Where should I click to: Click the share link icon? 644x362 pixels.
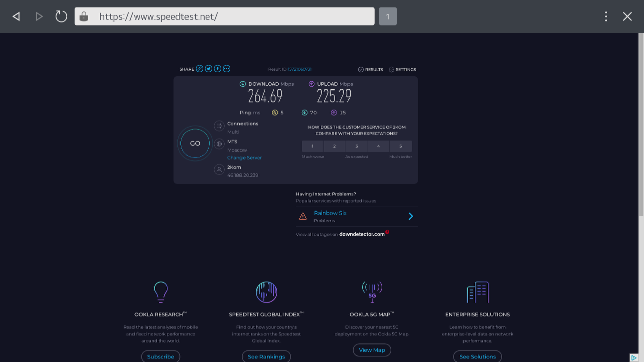pos(199,69)
